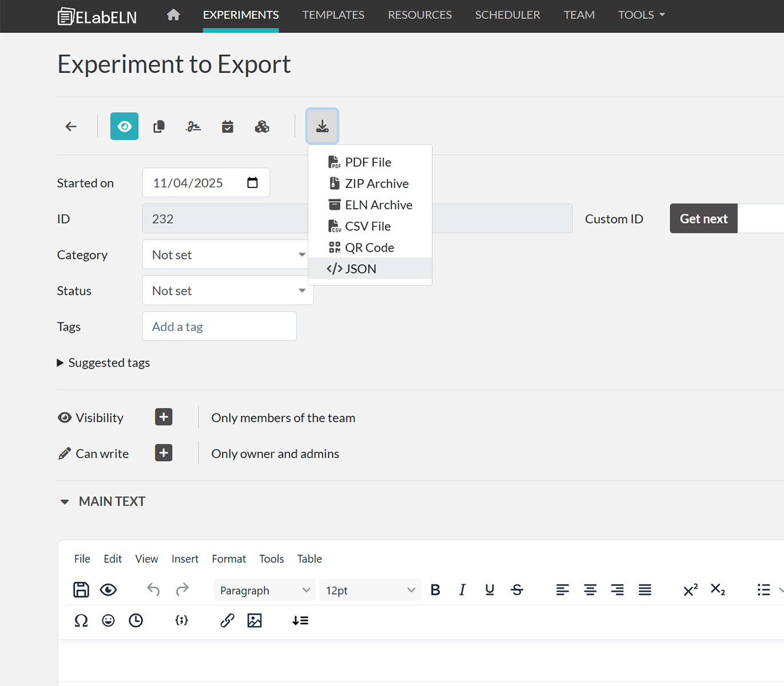784x686 pixels.
Task: Select JSON from the export menu
Action: tap(360, 269)
